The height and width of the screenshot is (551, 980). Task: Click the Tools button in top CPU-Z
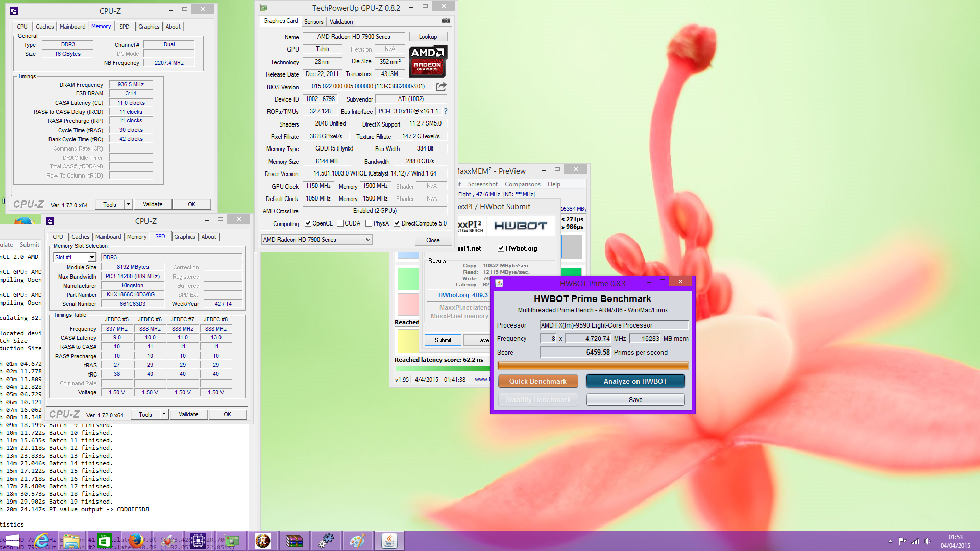coord(110,204)
